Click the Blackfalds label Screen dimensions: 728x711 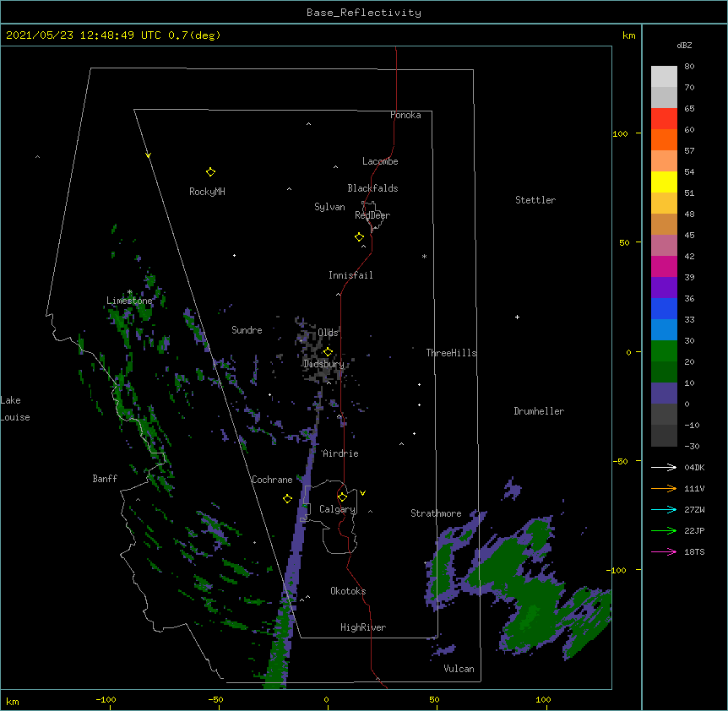click(x=372, y=188)
